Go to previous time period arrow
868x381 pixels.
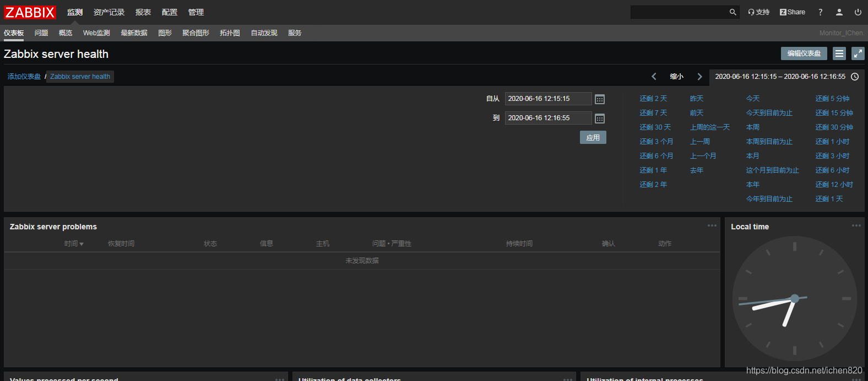[x=654, y=77]
